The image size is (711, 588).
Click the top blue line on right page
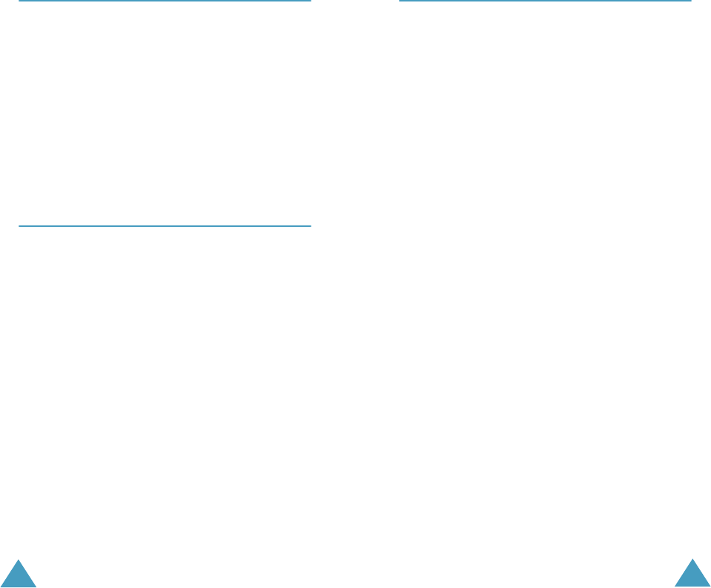[545, 1]
